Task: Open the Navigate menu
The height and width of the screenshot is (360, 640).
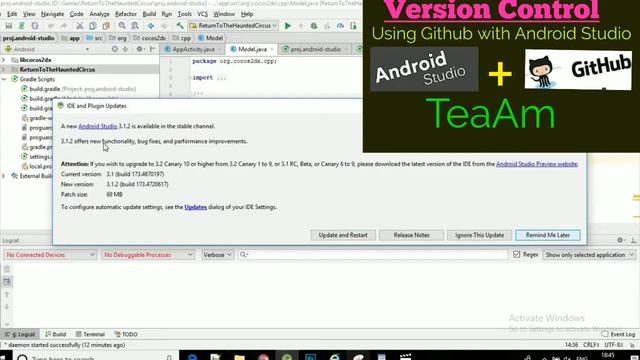Action: [52, 14]
